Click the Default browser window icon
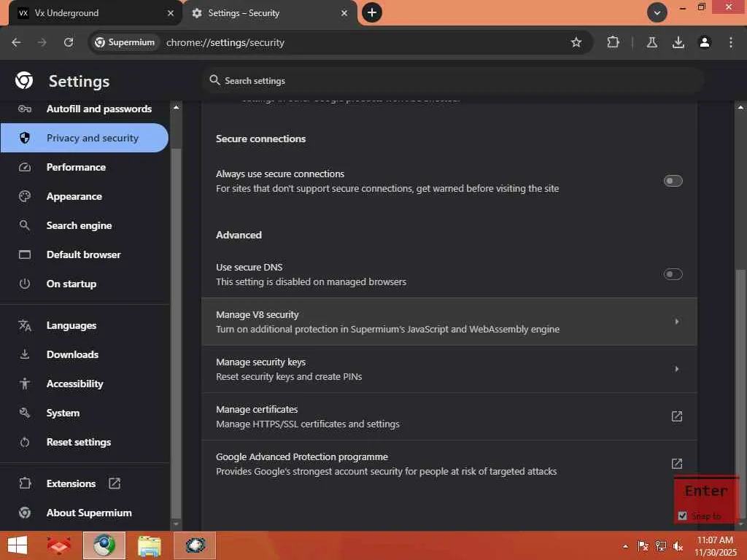The image size is (747, 560). [x=25, y=254]
